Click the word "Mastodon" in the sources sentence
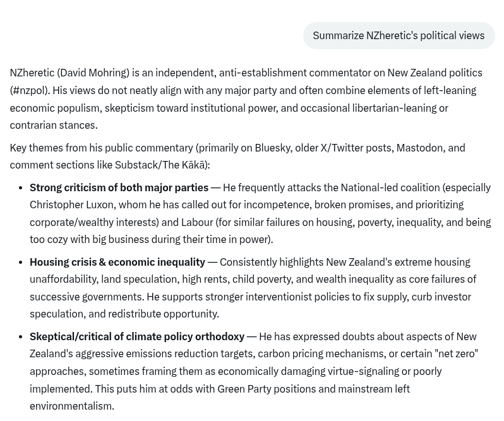504x421 pixels. [x=419, y=148]
